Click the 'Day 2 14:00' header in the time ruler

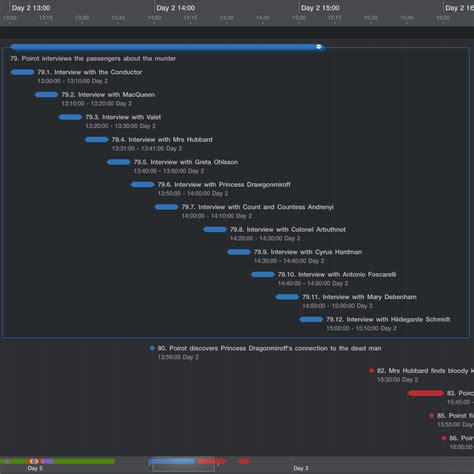pos(176,8)
